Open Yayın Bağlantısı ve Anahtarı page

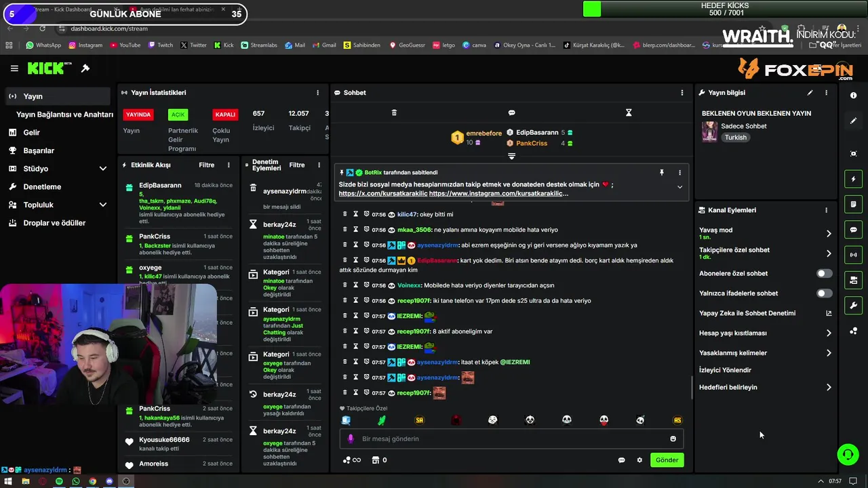pyautogui.click(x=64, y=115)
